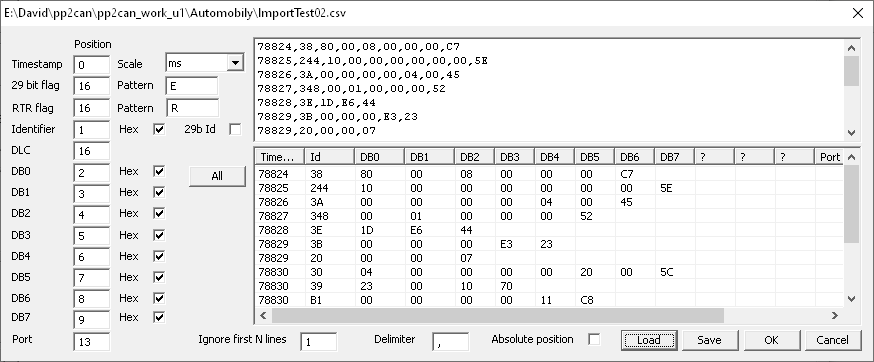Open the Scale units dropdown
This screenshot has height=362, width=874.
(x=235, y=63)
